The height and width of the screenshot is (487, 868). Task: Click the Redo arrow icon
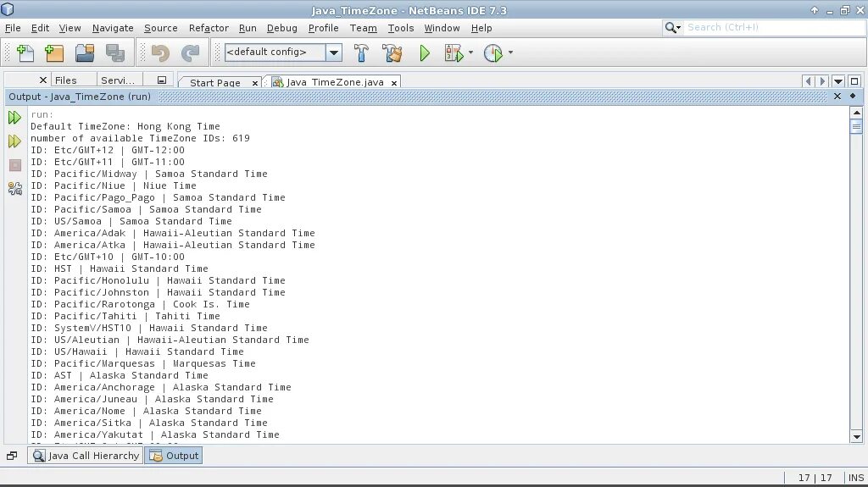coord(191,53)
